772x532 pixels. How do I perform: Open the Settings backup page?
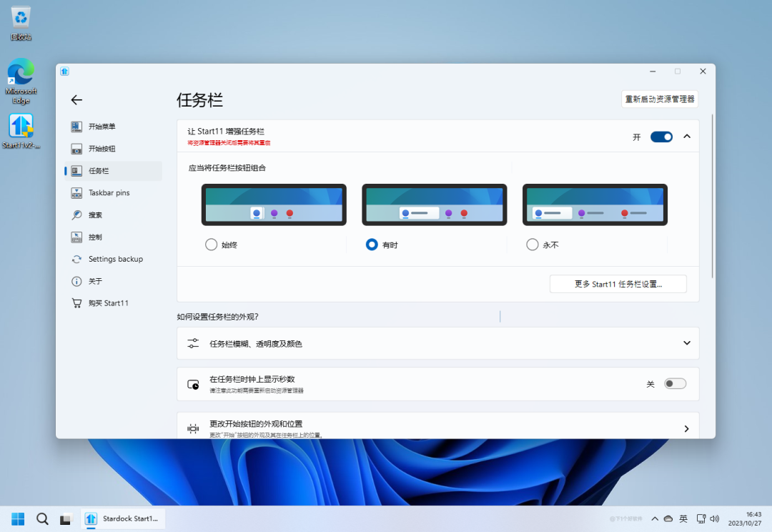point(113,259)
